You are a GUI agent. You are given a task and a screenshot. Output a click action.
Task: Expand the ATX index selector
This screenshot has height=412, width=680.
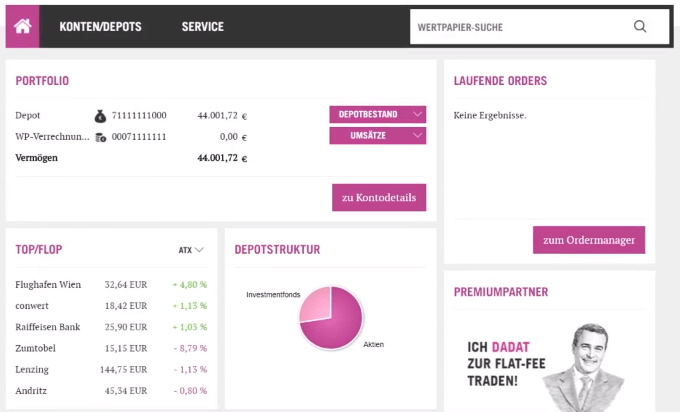tap(191, 250)
